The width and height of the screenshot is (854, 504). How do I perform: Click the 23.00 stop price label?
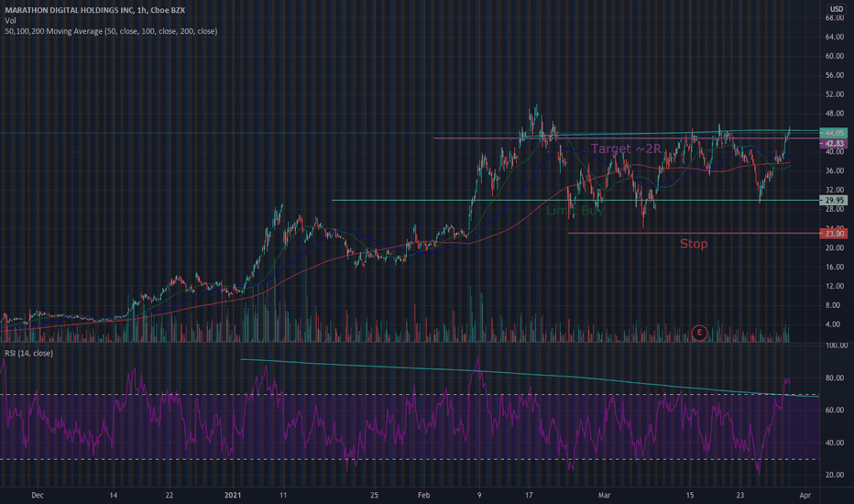[x=834, y=234]
